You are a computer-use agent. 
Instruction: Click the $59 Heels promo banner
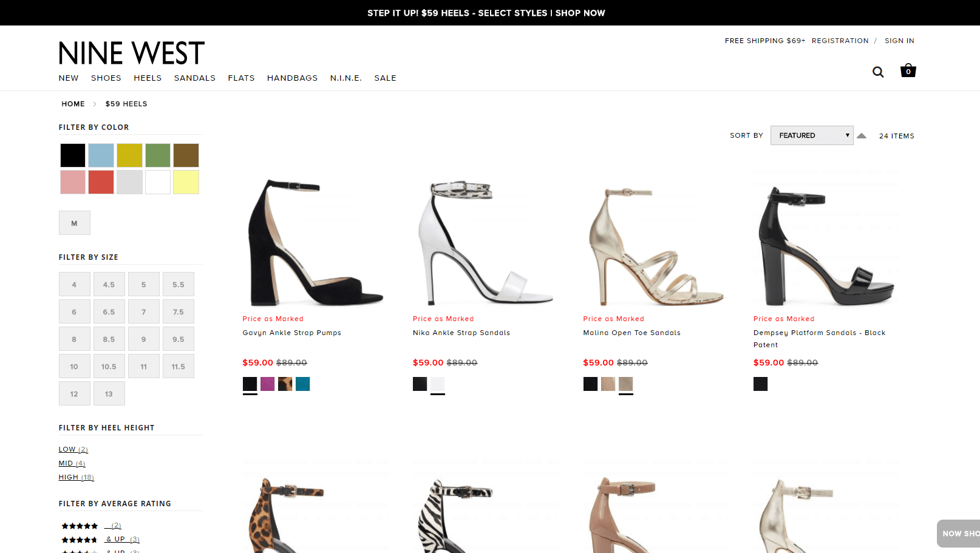click(486, 13)
